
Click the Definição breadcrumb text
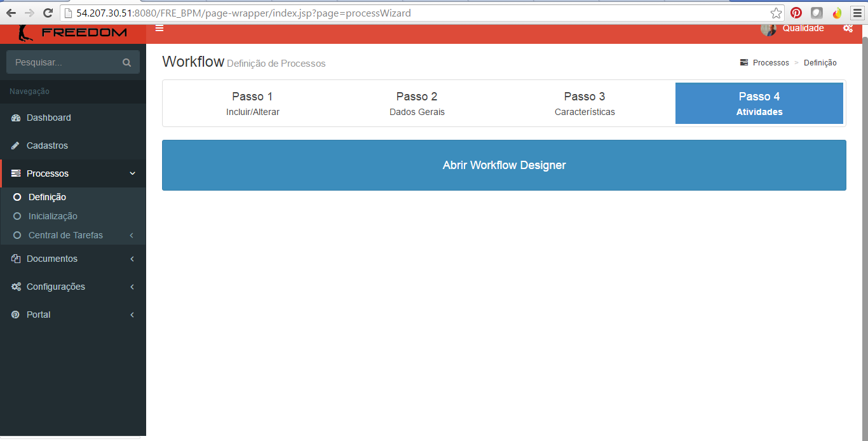(820, 63)
